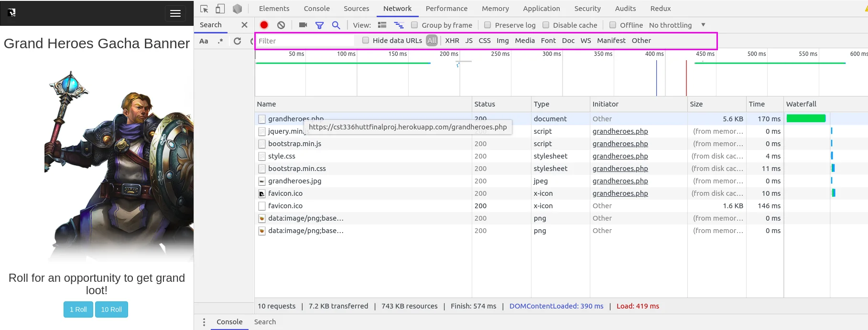Check the Disable cache option
This screenshot has height=330, width=868.
546,25
